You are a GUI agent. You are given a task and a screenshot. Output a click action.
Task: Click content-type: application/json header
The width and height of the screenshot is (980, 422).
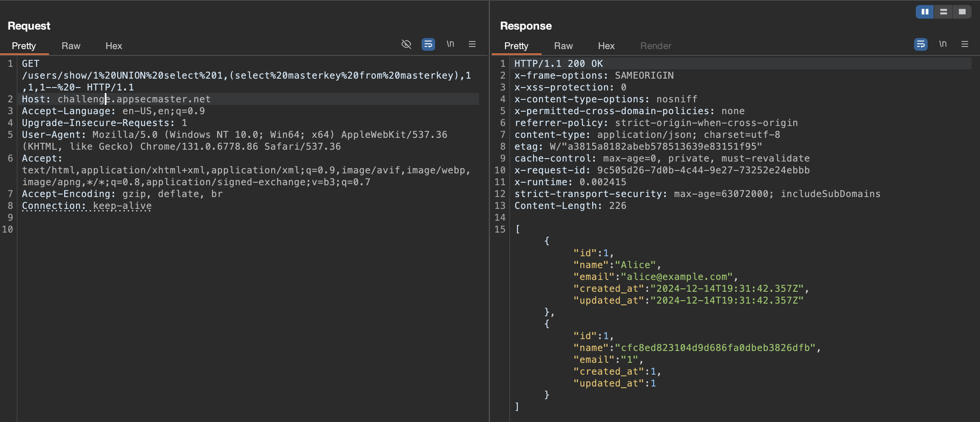pos(647,134)
